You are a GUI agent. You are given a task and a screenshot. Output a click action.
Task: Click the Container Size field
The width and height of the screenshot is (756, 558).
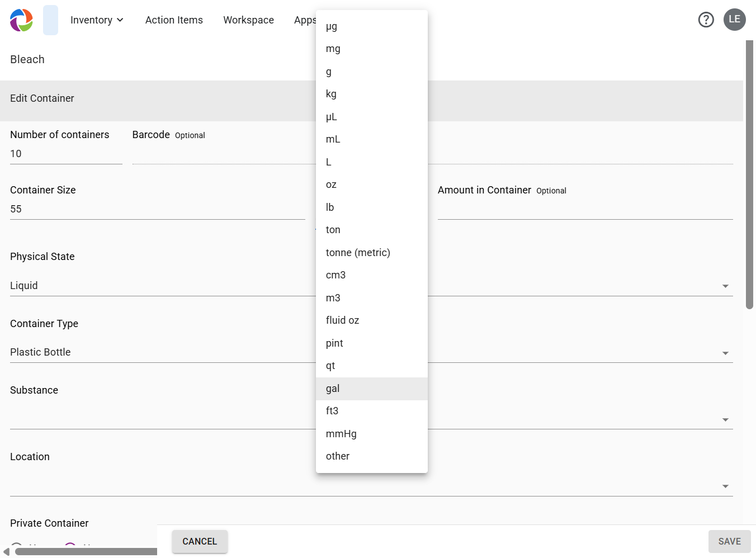158,209
